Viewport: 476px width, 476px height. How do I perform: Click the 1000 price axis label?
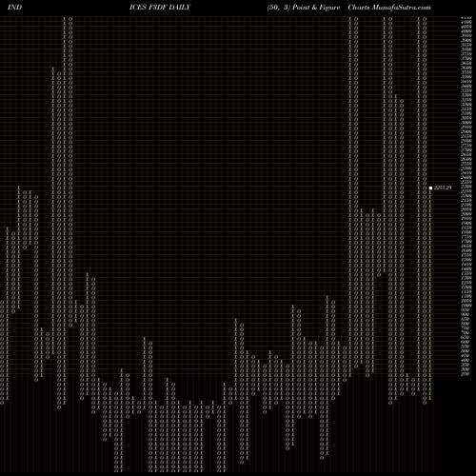[x=466, y=306]
